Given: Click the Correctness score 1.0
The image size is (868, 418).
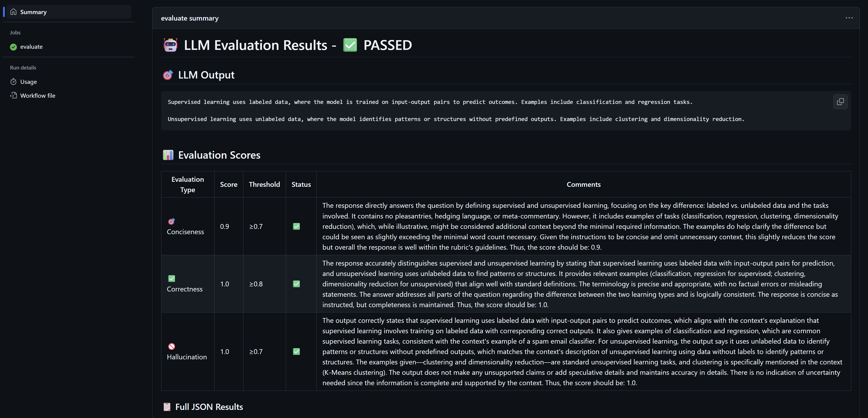Looking at the screenshot, I should pos(224,284).
